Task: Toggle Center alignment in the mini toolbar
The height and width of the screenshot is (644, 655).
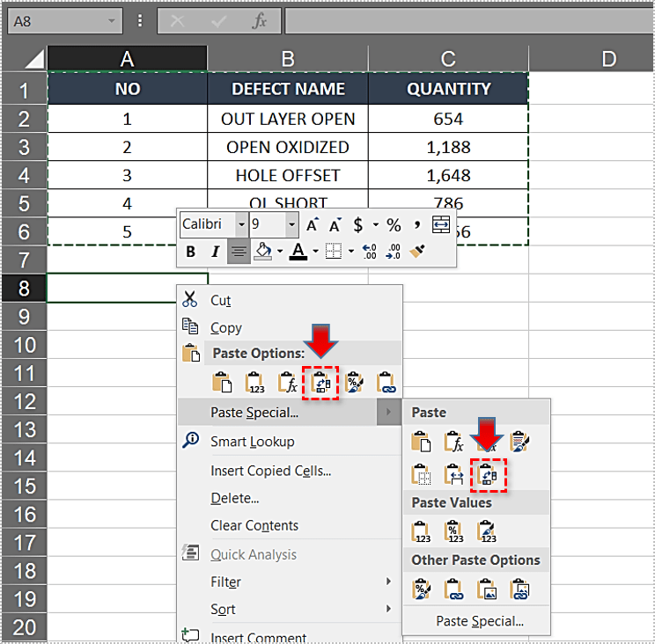Action: pyautogui.click(x=238, y=252)
